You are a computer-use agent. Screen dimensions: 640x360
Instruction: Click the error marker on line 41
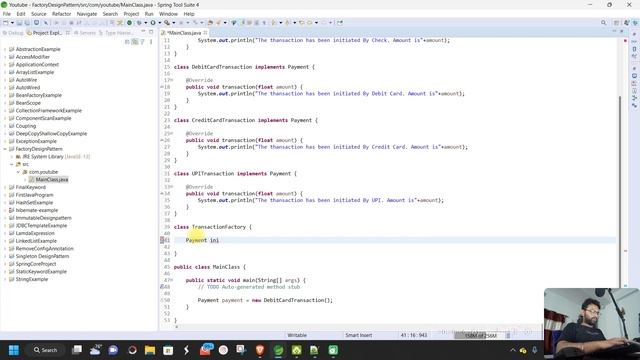coord(162,240)
